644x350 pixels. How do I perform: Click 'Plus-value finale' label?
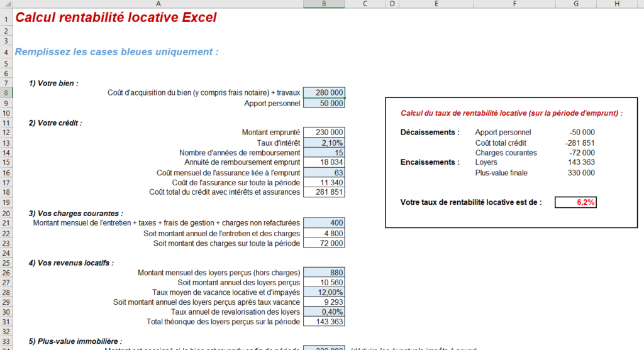pos(501,173)
